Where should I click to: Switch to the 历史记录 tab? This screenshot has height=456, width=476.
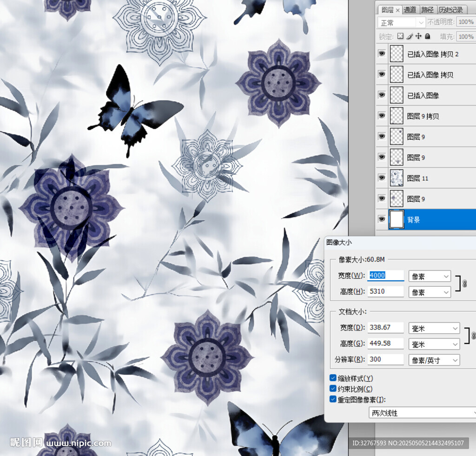coord(450,10)
